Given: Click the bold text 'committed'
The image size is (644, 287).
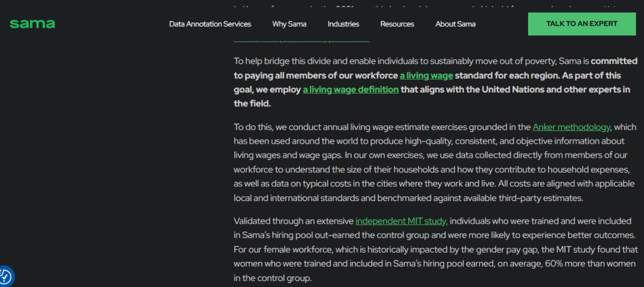Looking at the screenshot, I should click(614, 61).
